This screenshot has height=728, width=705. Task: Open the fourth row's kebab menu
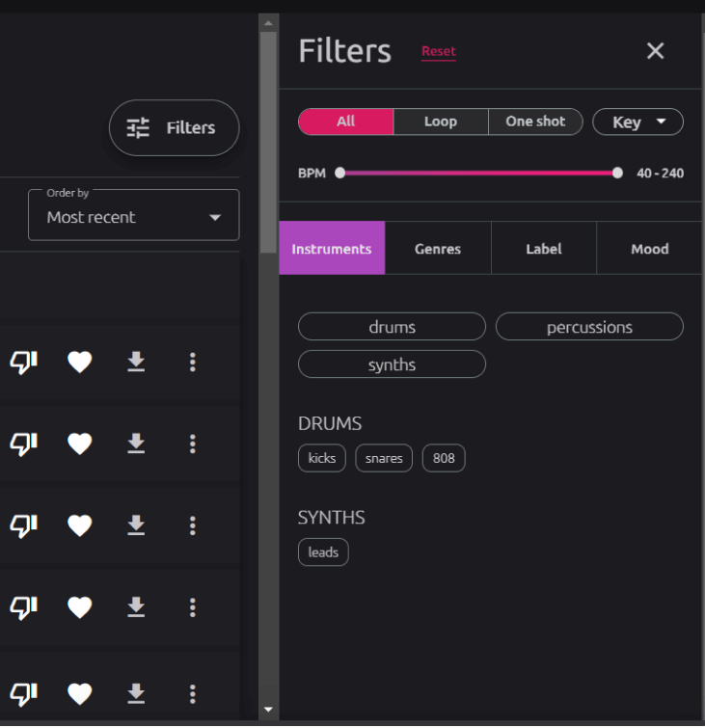tap(192, 607)
